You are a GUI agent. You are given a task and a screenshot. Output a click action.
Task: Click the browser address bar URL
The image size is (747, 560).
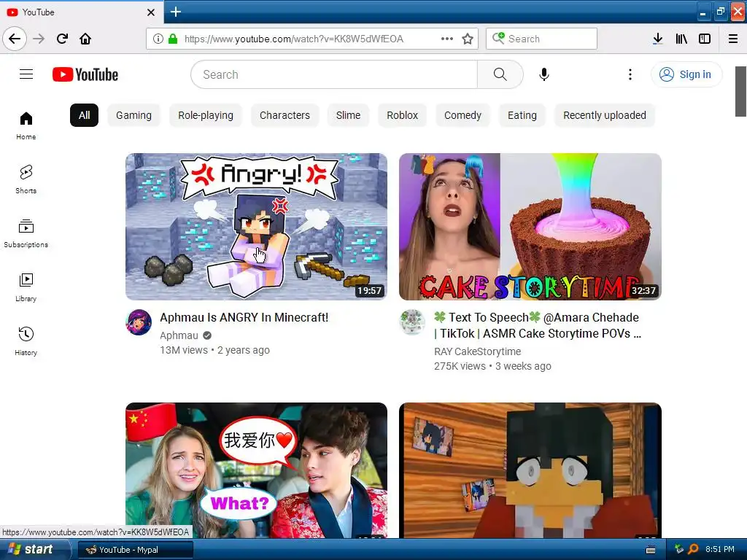point(294,39)
